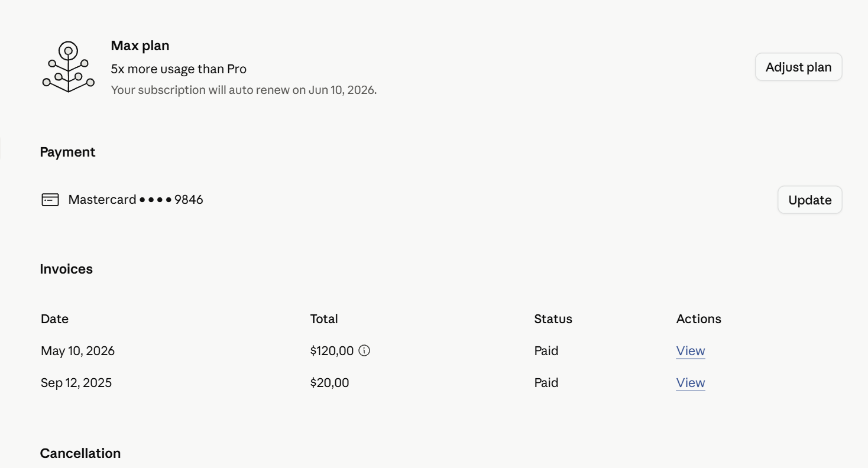This screenshot has width=868, height=468.
Task: Click the auto renew date notice
Action: (x=244, y=90)
